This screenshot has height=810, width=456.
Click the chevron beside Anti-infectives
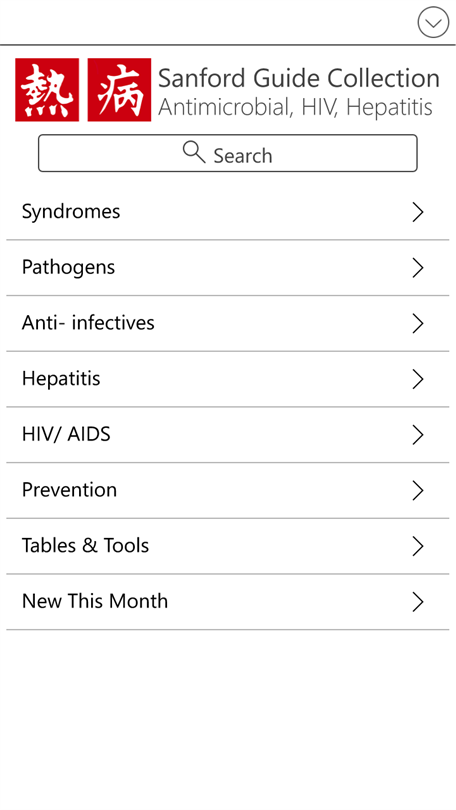coord(418,323)
